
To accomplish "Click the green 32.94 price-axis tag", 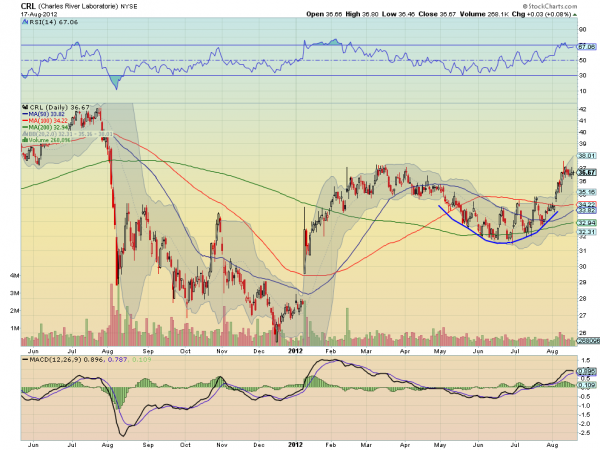I will [x=587, y=223].
